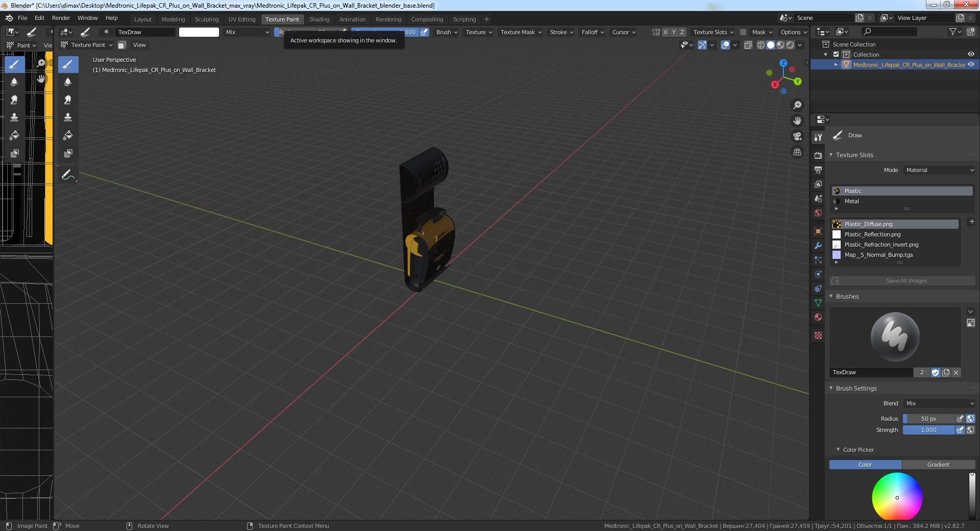This screenshot has width=980, height=531.
Task: Toggle the camera view icon
Action: pos(797,136)
